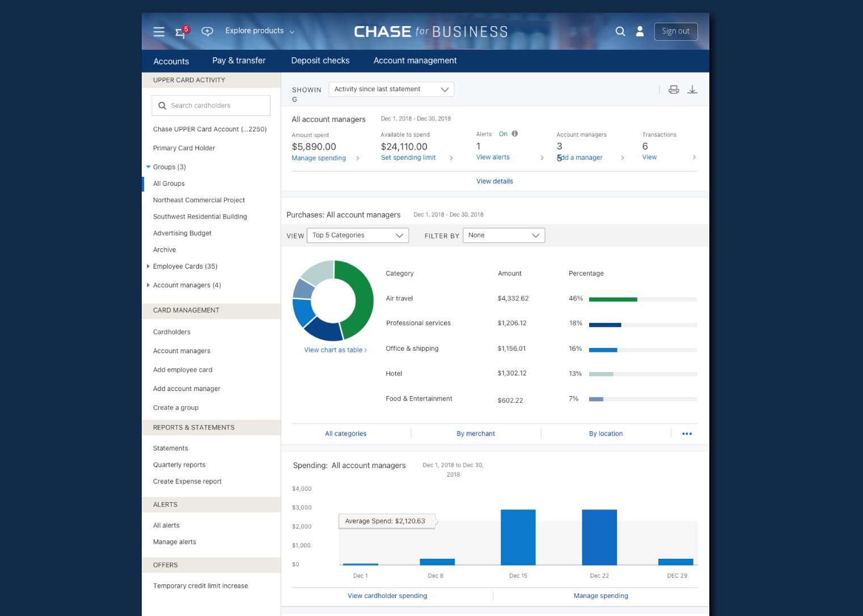This screenshot has height=616, width=863.
Task: Click the Alerts info icon
Action: click(x=515, y=134)
